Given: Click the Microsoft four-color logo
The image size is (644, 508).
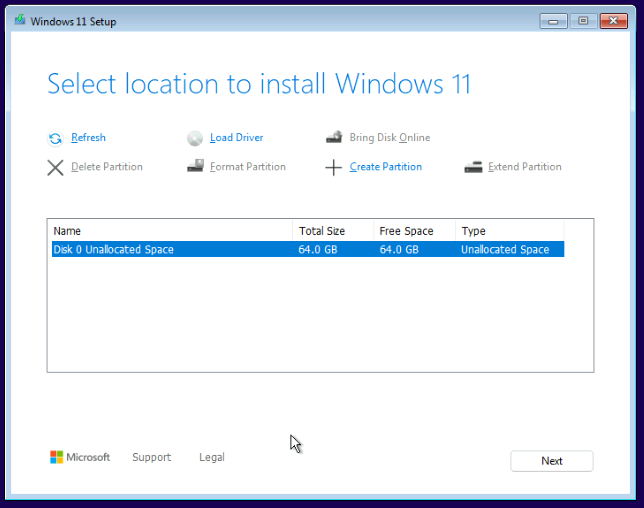Looking at the screenshot, I should tap(57, 457).
